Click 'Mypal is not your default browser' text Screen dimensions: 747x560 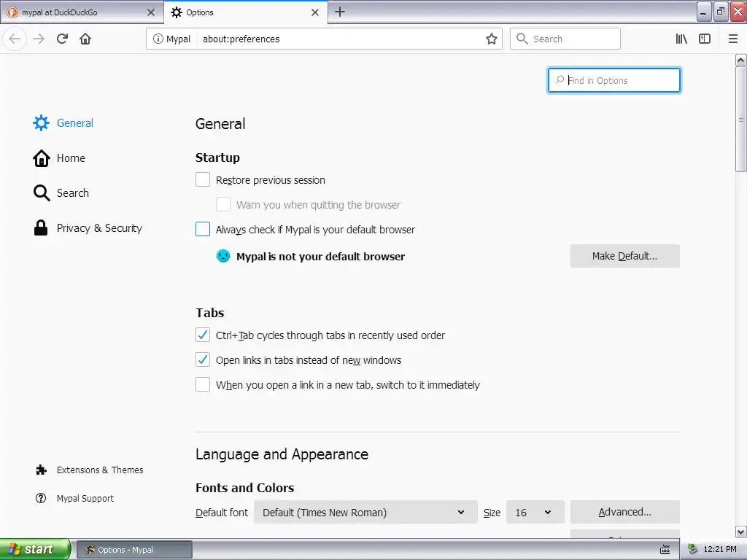coord(321,257)
